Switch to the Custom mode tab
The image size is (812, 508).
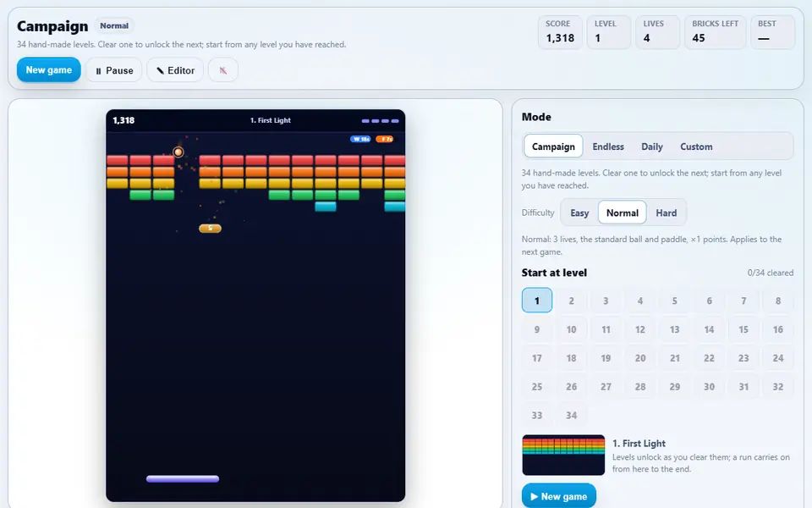click(696, 146)
